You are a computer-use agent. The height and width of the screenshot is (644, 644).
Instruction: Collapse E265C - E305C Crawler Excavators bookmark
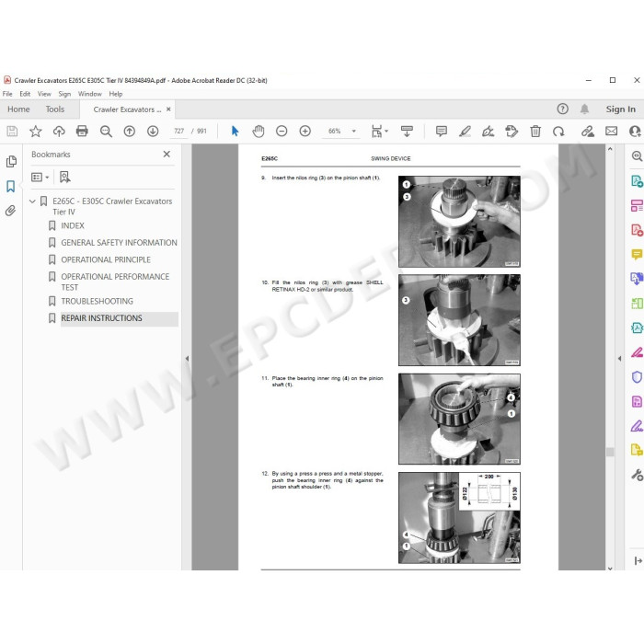[x=32, y=201]
